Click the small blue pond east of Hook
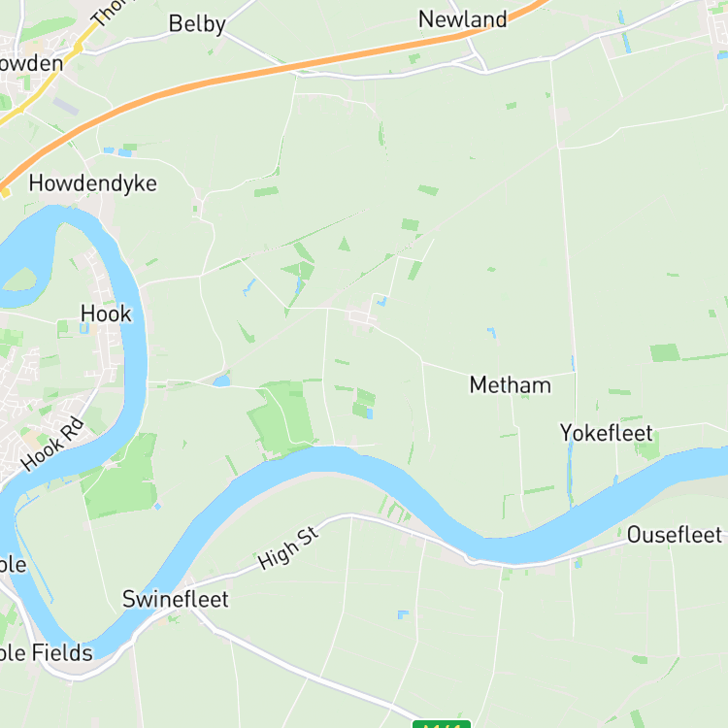The image size is (728, 728). (x=221, y=381)
